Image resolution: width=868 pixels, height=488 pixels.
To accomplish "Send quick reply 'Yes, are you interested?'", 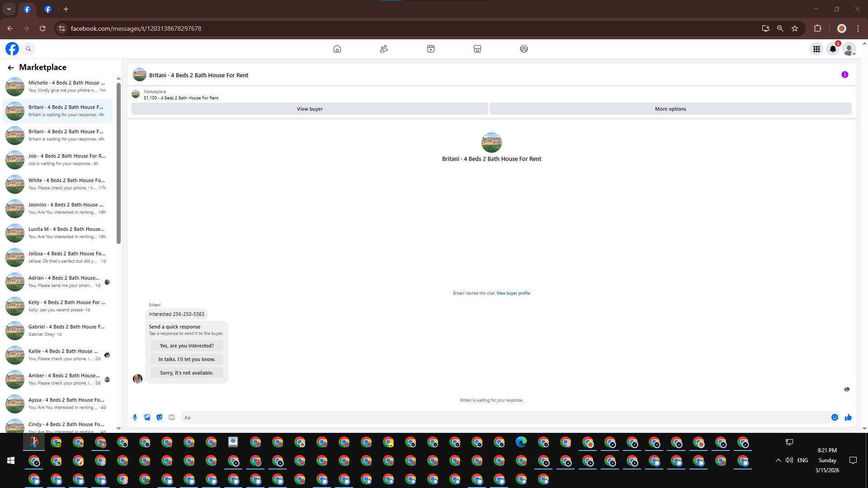I will [x=187, y=346].
